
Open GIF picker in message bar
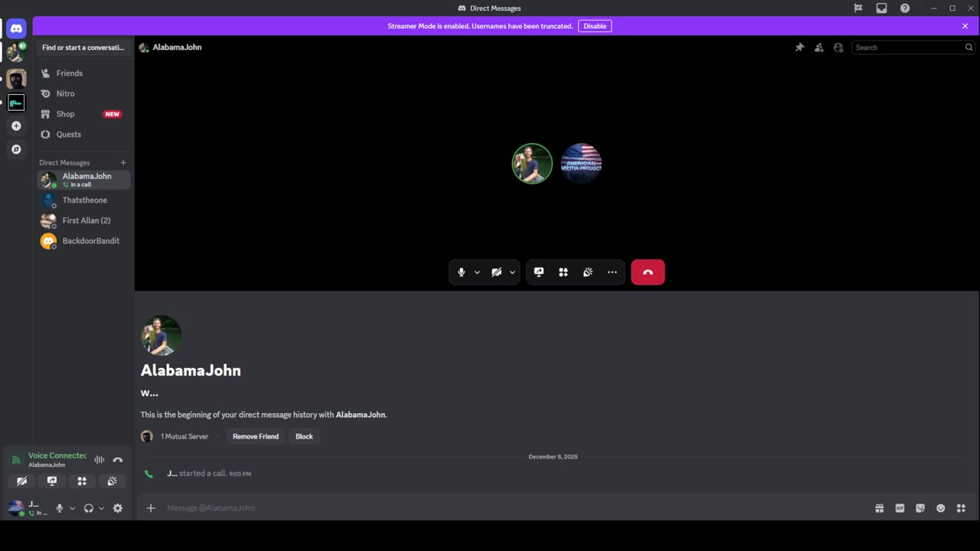coord(900,508)
